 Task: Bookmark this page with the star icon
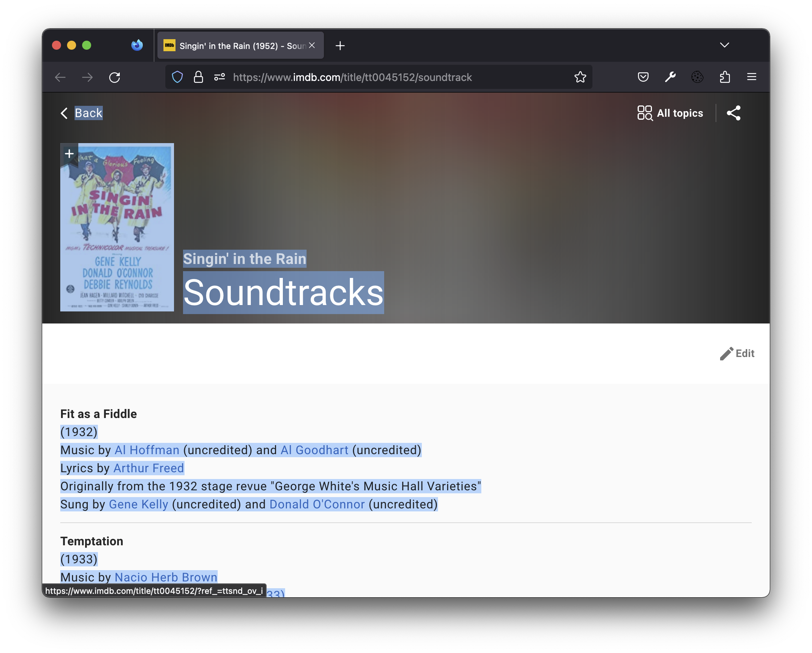(580, 77)
